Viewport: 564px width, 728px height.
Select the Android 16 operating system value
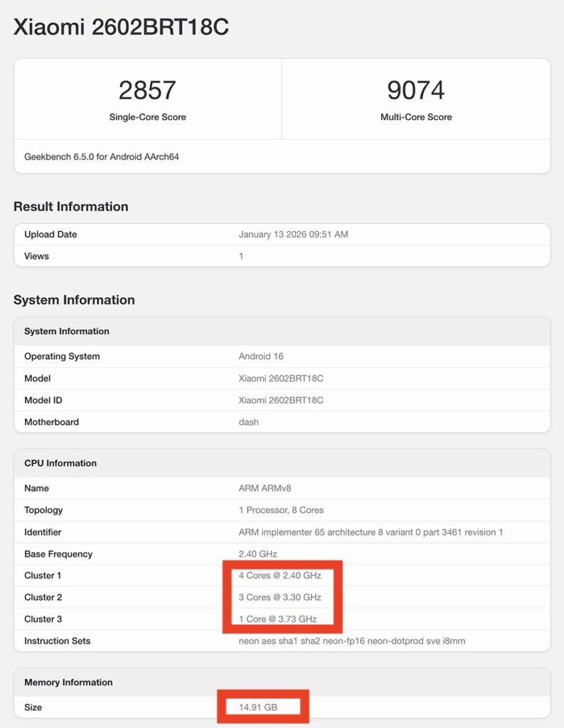click(x=261, y=356)
